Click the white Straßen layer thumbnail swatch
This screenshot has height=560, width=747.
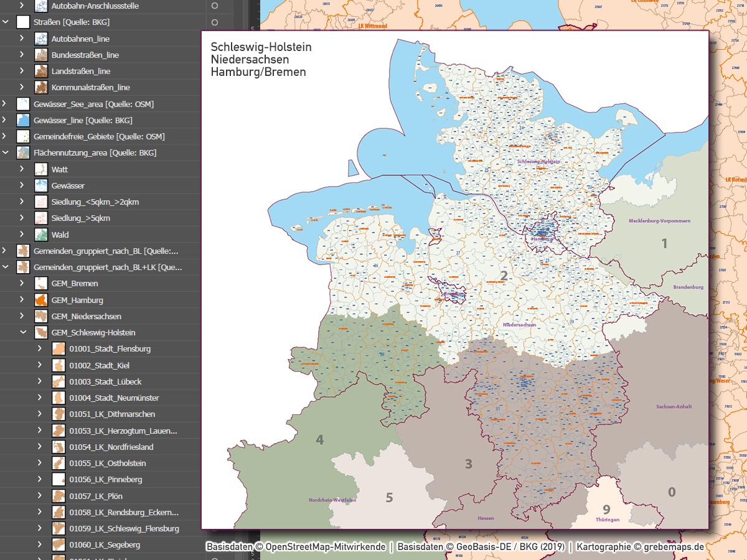pos(23,22)
